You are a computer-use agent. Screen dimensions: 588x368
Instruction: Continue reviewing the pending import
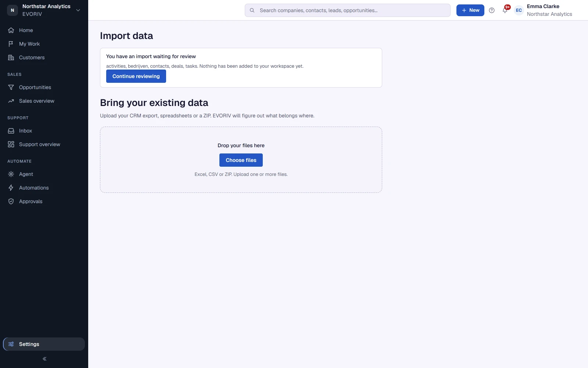(136, 76)
